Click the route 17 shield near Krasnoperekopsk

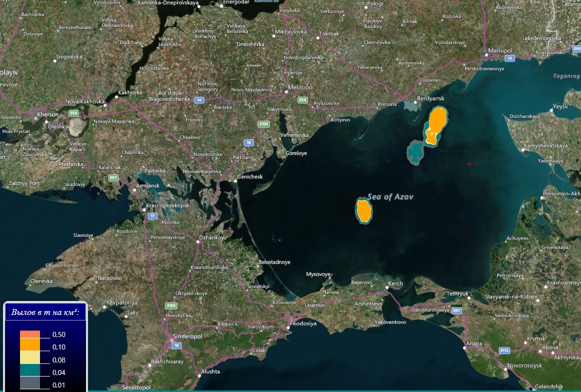152,215
